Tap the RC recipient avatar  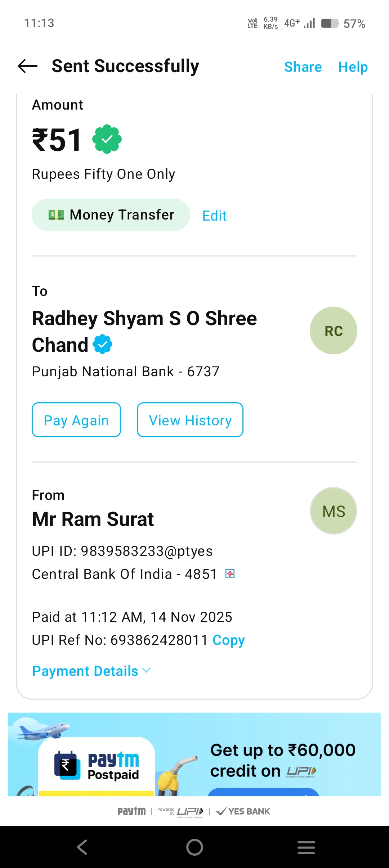point(333,331)
